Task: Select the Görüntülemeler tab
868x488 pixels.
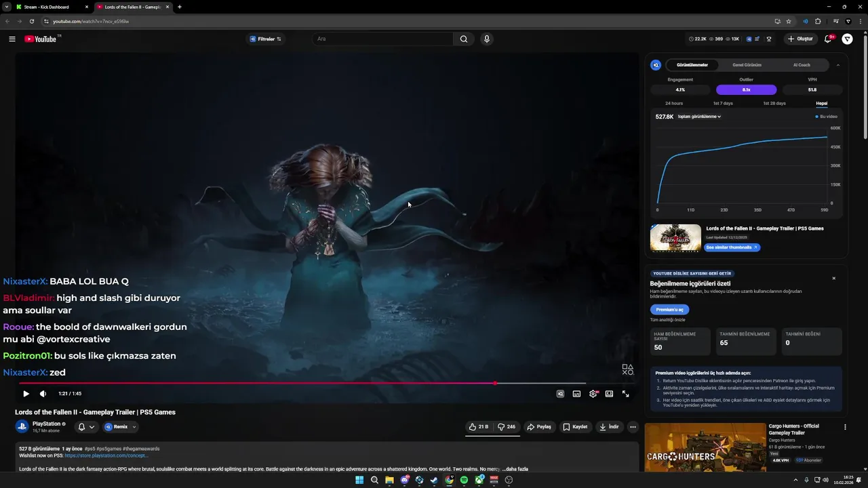Action: click(x=692, y=65)
